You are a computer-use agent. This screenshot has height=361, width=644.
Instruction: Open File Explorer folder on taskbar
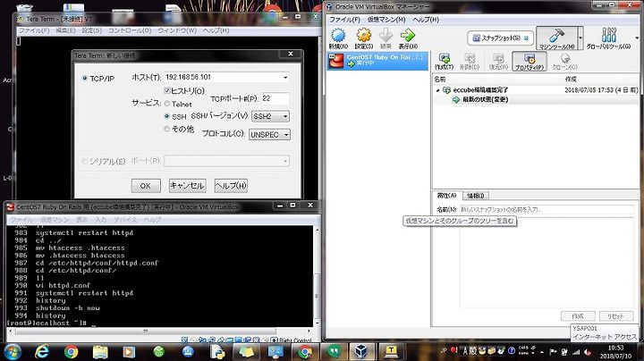click(x=100, y=352)
